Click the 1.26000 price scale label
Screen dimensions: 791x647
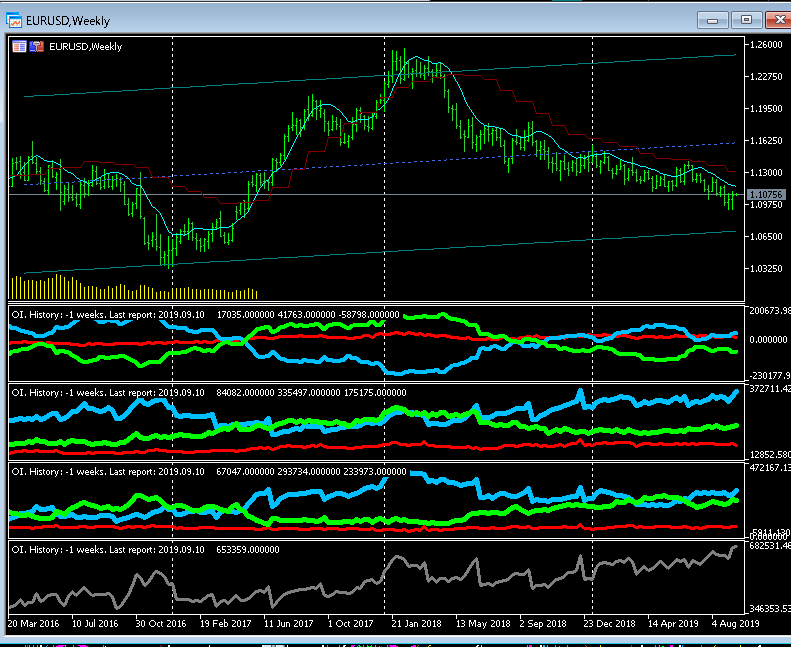[766, 44]
